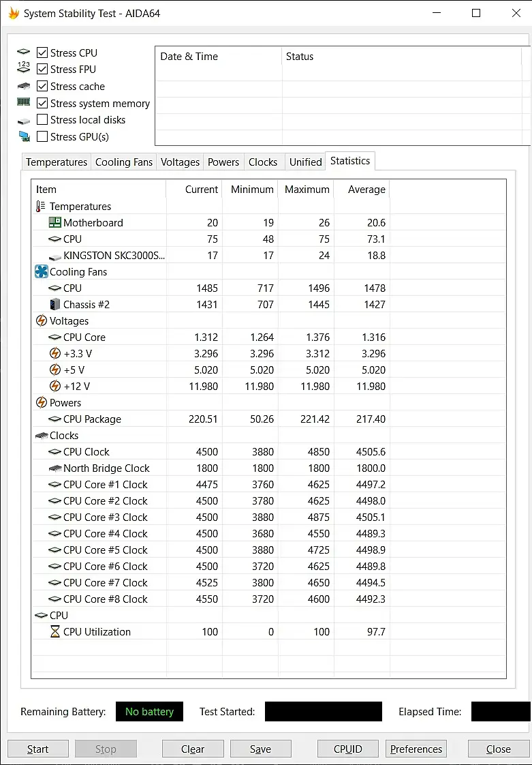The image size is (532, 765).
Task: Enable the Stress GPU(s) checkbox
Action: (42, 136)
